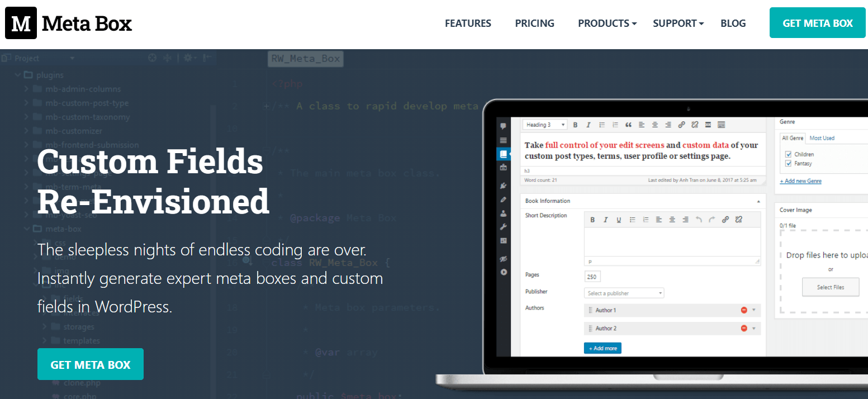
Task: Insert a blockquote from the editor toolbar
Action: [628, 125]
